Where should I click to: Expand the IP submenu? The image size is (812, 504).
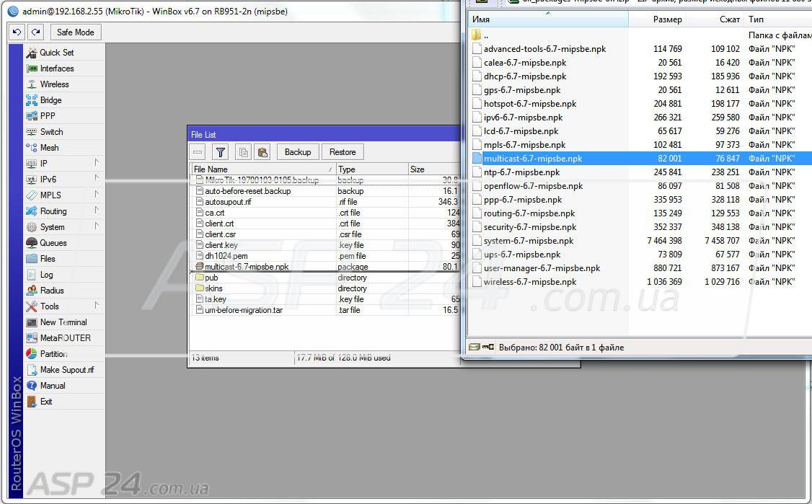click(x=44, y=164)
